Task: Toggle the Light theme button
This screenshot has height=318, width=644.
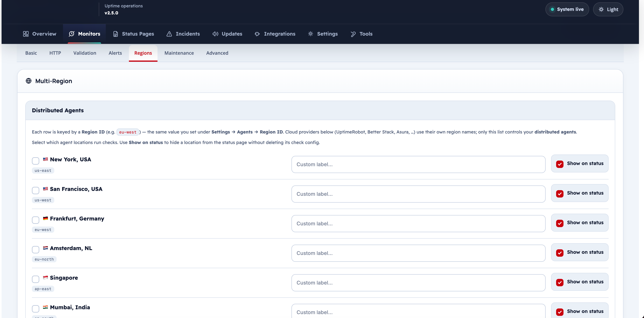Action: (x=608, y=10)
